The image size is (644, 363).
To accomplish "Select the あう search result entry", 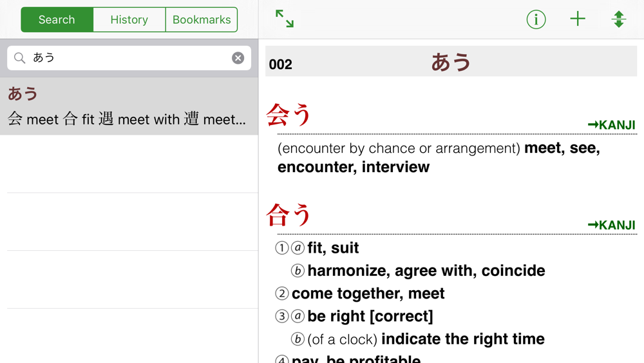I will coord(129,106).
